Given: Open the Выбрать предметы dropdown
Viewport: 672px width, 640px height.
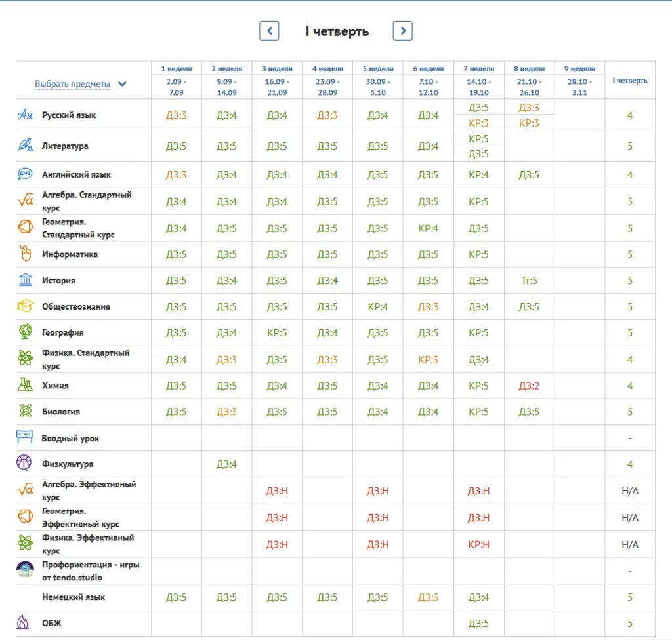Looking at the screenshot, I should (80, 84).
